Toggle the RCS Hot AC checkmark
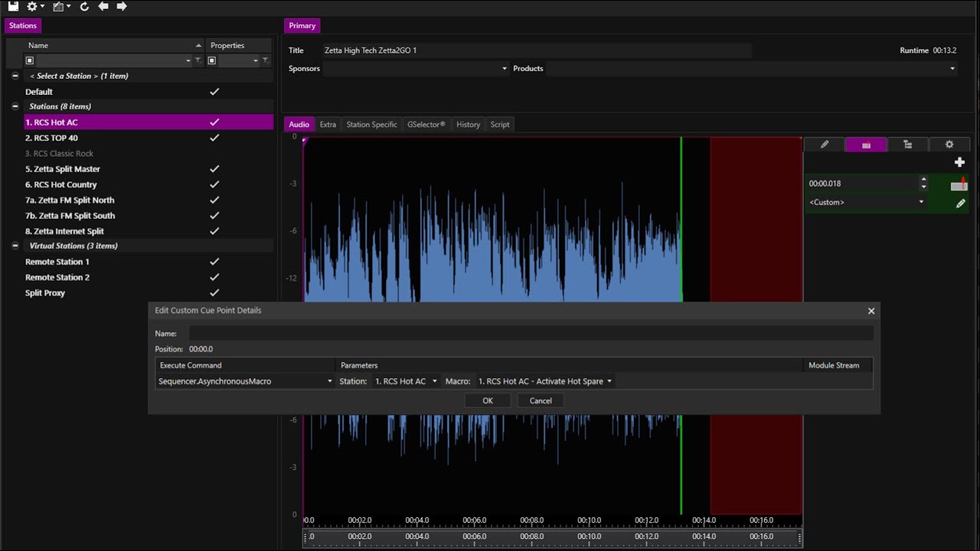Image resolution: width=980 pixels, height=551 pixels. coord(214,122)
